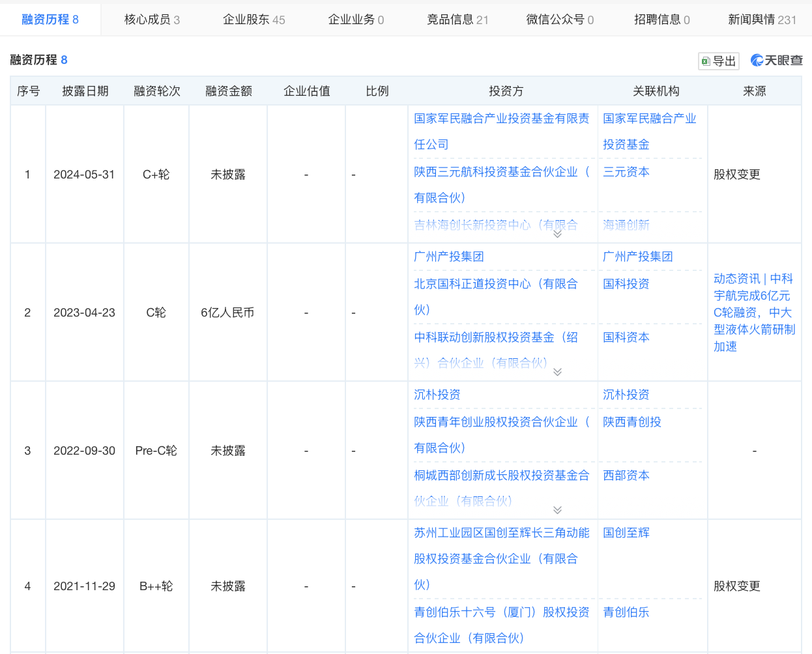
Task: Select the 竞品信息 tab
Action: pos(457,20)
